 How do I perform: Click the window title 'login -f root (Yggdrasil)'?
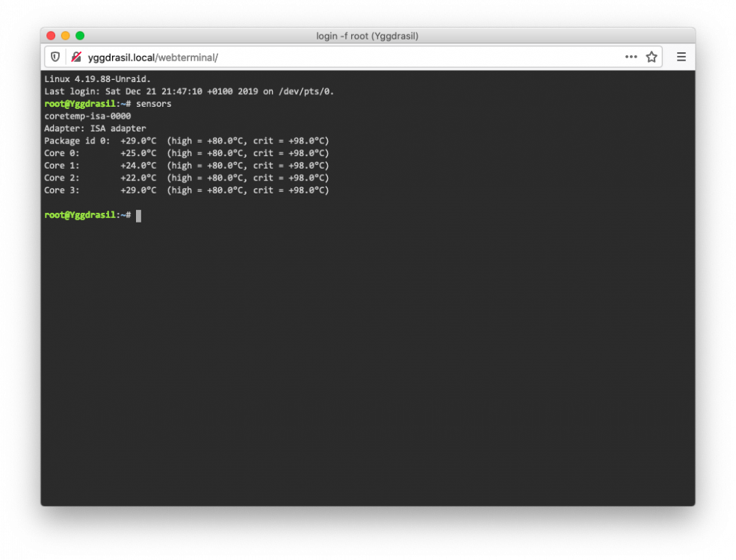[367, 36]
